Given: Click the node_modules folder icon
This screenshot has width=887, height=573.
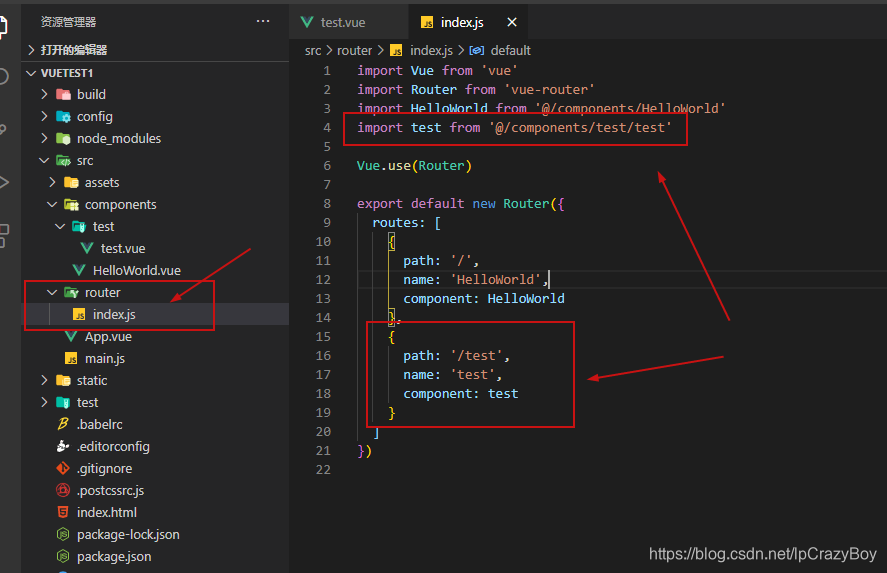Looking at the screenshot, I should (x=63, y=139).
